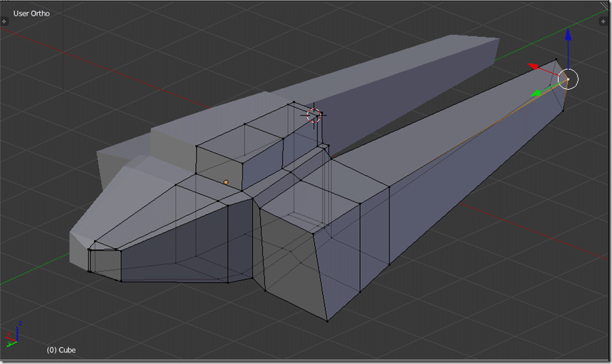Click the white manipulator center circle

pos(568,79)
